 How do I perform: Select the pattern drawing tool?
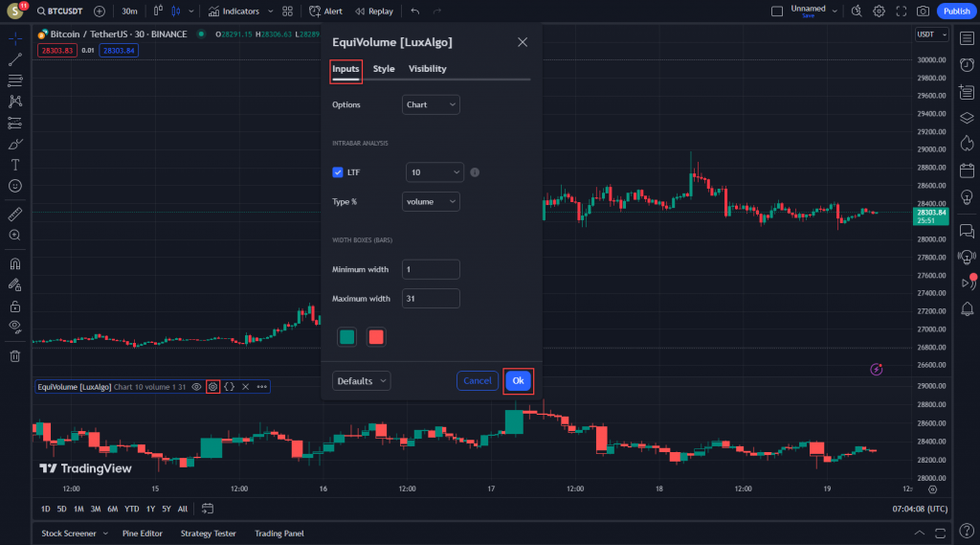15,102
